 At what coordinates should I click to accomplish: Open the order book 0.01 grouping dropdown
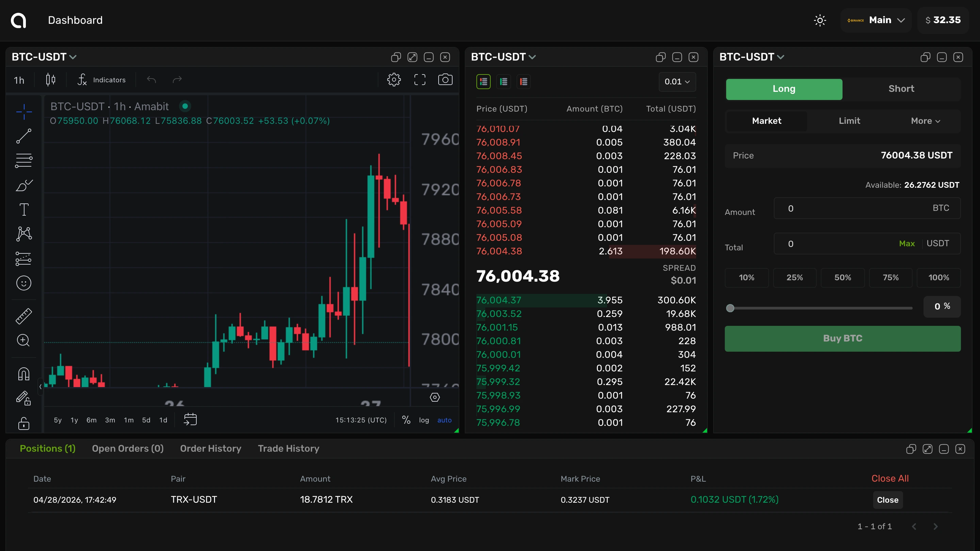pos(677,82)
